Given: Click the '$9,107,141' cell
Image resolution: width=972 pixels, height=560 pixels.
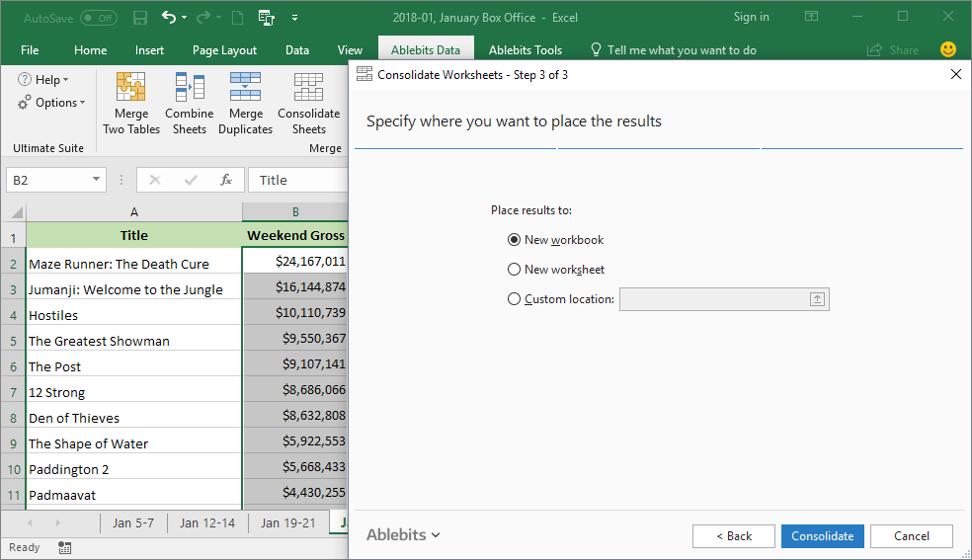Looking at the screenshot, I should click(x=295, y=364).
